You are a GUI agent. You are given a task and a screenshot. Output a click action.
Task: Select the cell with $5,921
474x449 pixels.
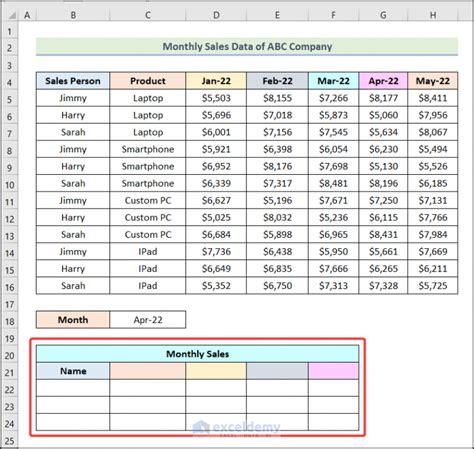click(216, 149)
